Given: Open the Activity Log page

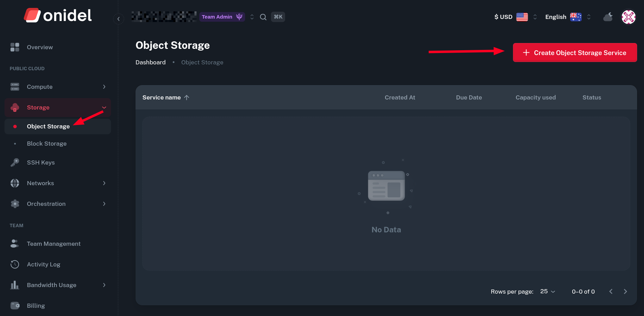Looking at the screenshot, I should [x=43, y=264].
